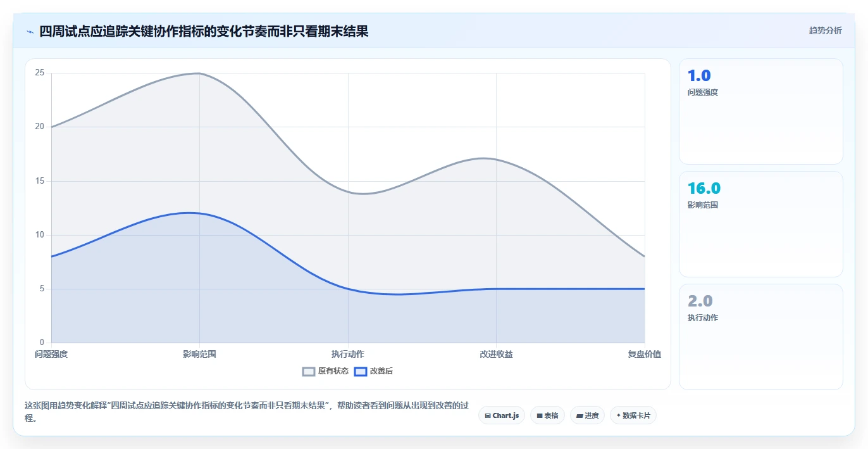Click the blue line point at 执行动作
This screenshot has height=449, width=868.
(348, 289)
